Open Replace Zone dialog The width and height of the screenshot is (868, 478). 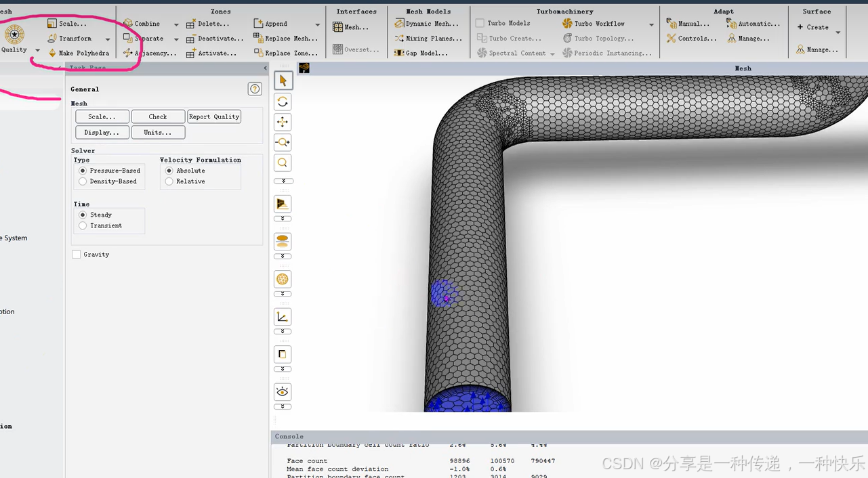(285, 53)
